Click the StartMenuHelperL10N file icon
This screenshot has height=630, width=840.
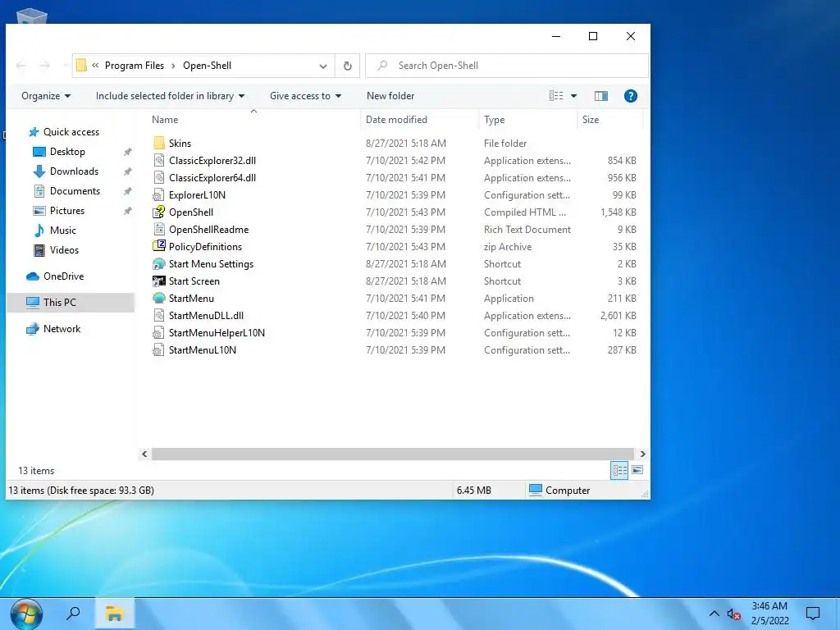158,333
